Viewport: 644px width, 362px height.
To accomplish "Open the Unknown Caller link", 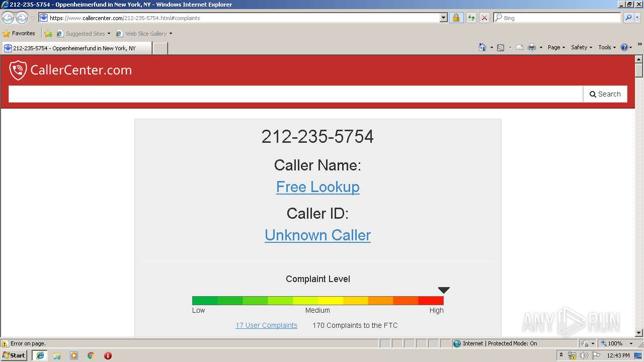I will pyautogui.click(x=317, y=235).
